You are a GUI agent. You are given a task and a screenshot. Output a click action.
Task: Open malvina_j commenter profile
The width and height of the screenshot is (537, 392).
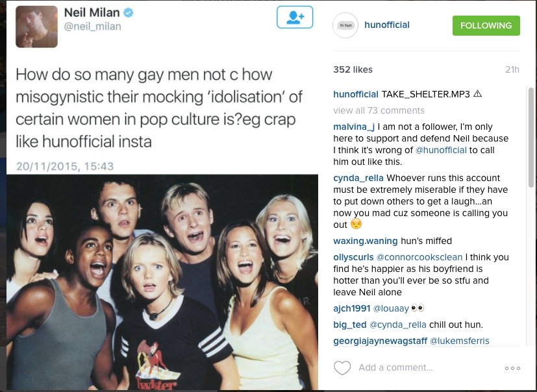point(353,127)
